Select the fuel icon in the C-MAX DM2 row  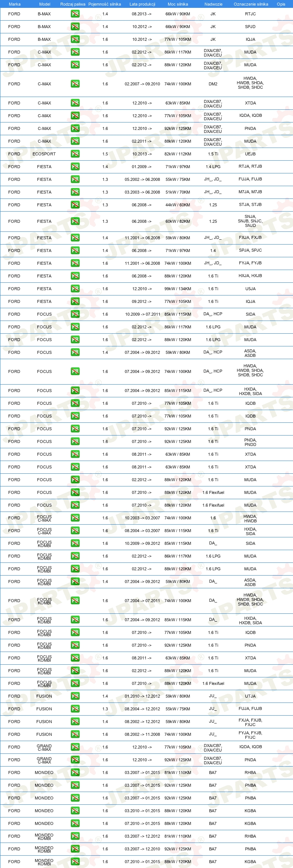pos(75,84)
